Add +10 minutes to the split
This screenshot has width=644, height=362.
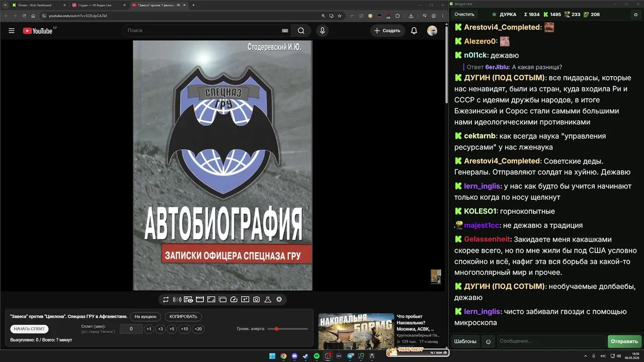click(x=185, y=329)
